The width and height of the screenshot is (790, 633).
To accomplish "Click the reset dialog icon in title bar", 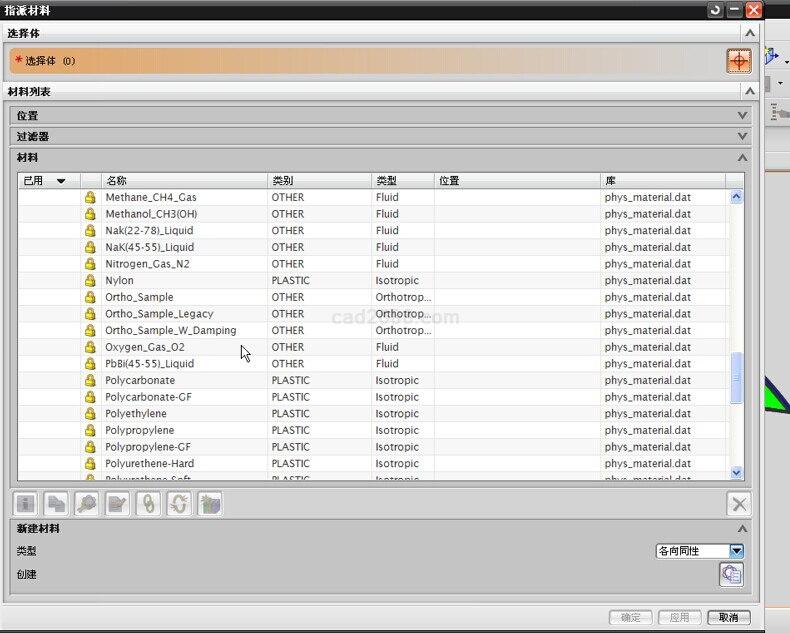I will (x=715, y=10).
